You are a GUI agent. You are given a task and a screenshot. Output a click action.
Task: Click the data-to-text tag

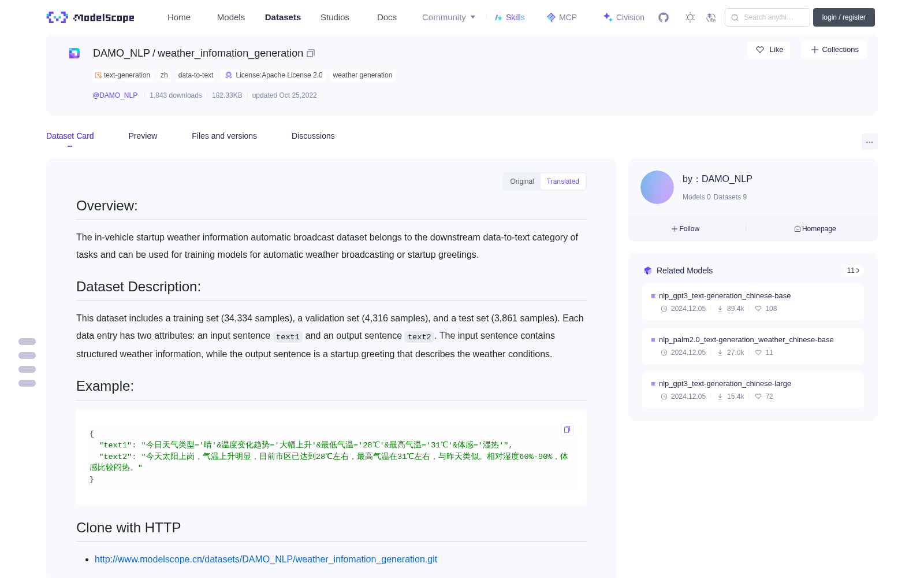tap(196, 75)
